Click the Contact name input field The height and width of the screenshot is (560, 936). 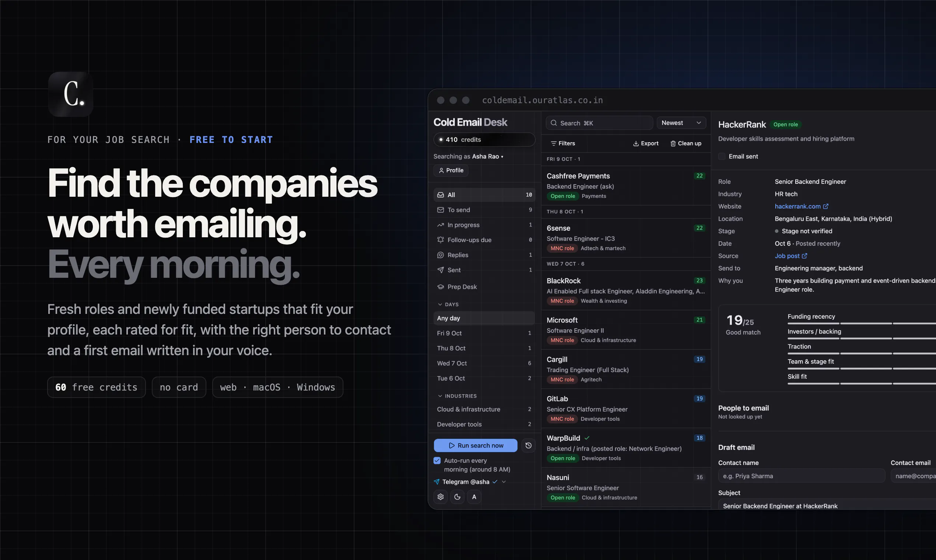coord(801,476)
